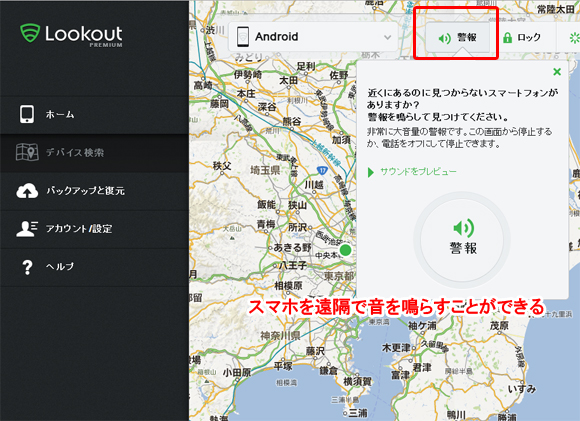
Task: Click the 神奈川県 prefecture label
Action: point(280,336)
